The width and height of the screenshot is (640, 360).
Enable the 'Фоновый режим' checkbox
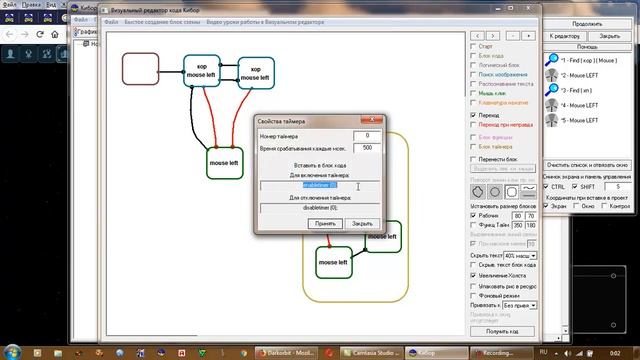(473, 296)
